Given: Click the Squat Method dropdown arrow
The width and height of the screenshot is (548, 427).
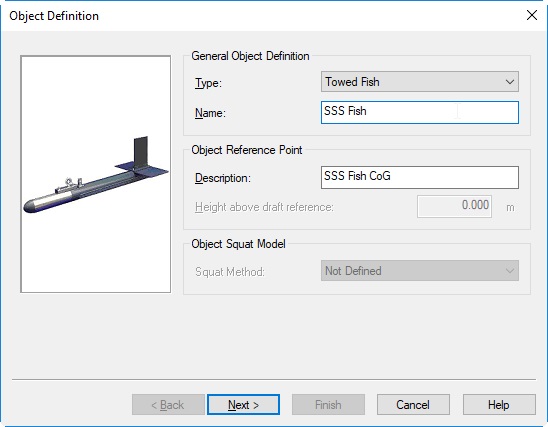Looking at the screenshot, I should [510, 271].
